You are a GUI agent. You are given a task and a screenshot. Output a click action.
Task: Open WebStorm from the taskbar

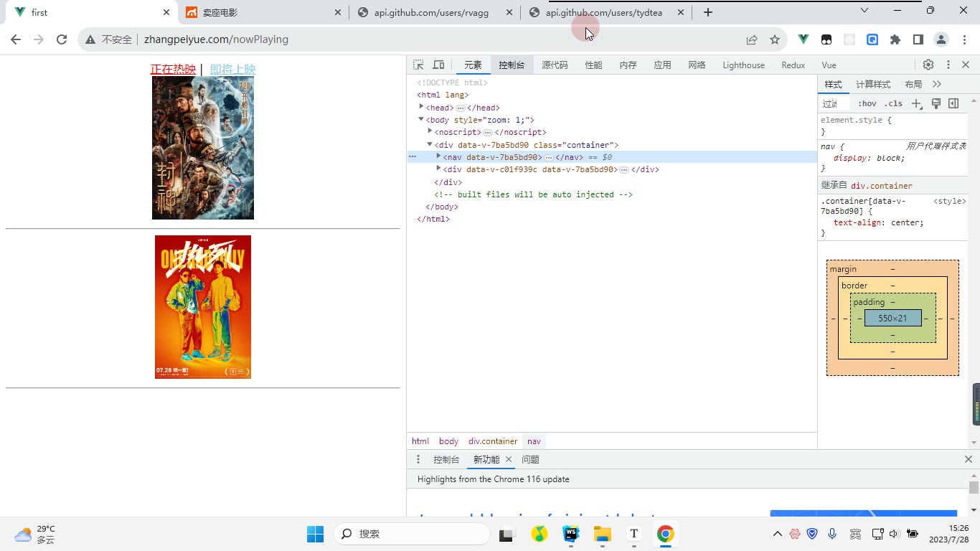click(571, 534)
